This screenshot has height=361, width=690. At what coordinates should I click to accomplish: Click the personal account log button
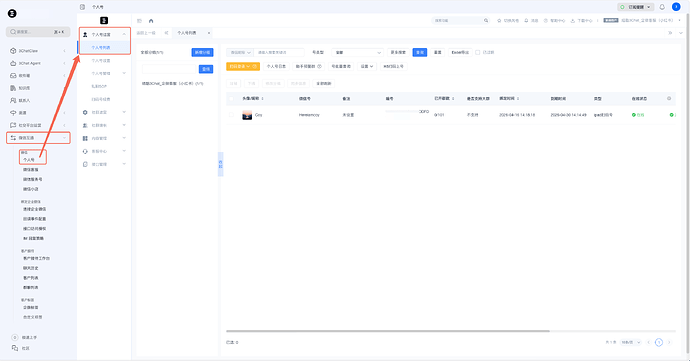tap(276, 66)
